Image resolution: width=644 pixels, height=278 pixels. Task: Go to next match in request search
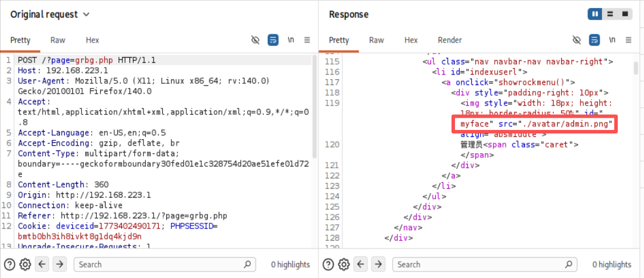(x=60, y=264)
